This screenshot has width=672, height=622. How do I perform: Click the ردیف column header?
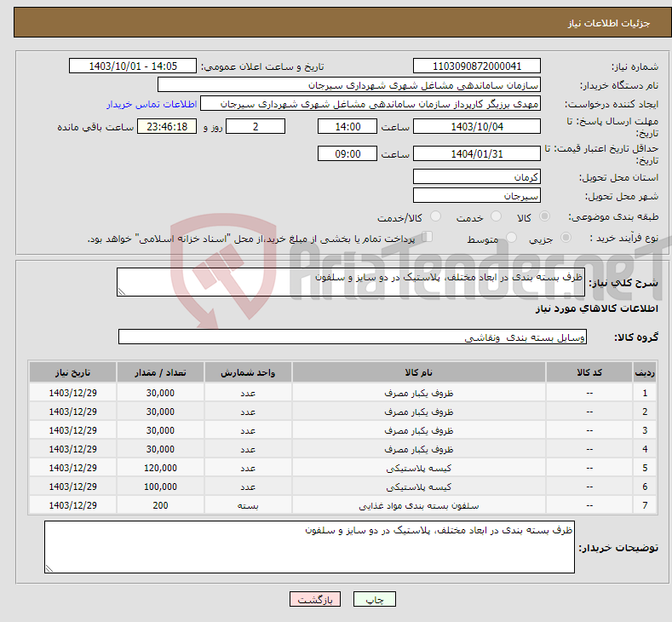pyautogui.click(x=645, y=372)
